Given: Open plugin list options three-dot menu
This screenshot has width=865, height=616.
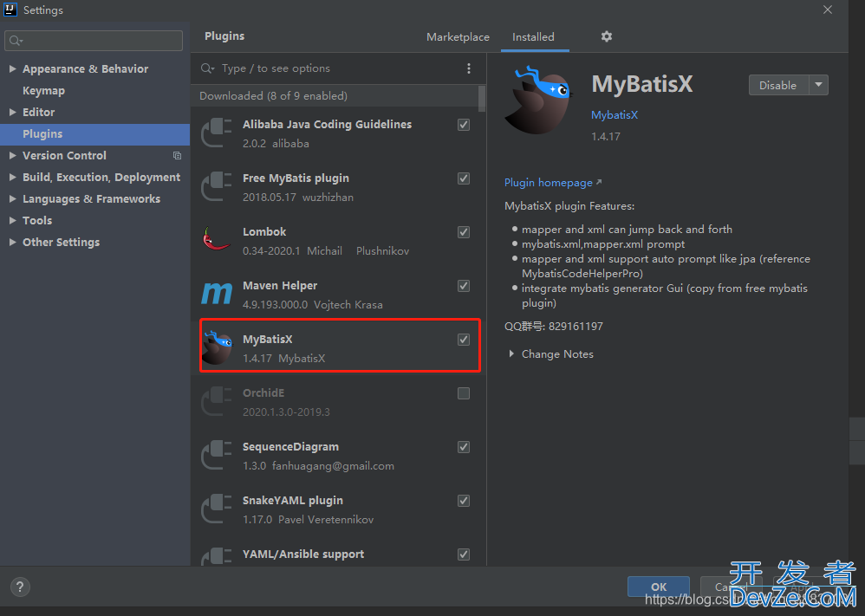Looking at the screenshot, I should click(x=469, y=68).
